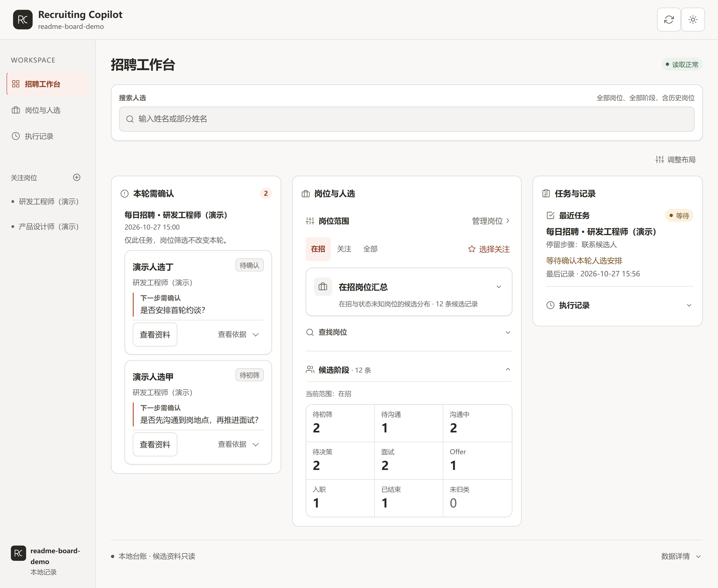Click into the 输入姓名或部分姓名 search field
The width and height of the screenshot is (718, 588).
point(406,119)
